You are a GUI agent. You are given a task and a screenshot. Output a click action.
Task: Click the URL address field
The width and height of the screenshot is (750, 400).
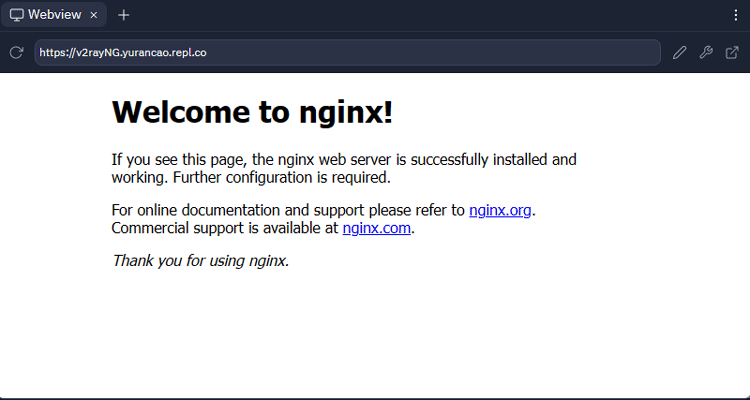(347, 53)
